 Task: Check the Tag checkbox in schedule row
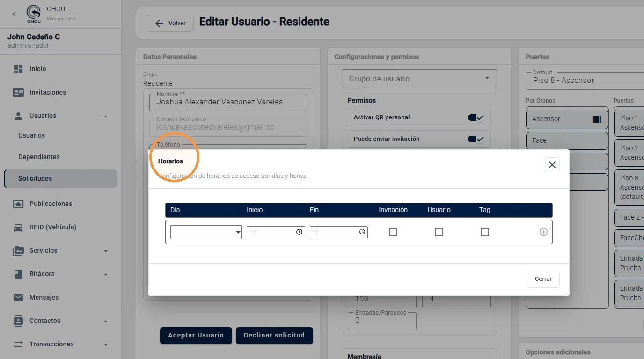point(485,232)
